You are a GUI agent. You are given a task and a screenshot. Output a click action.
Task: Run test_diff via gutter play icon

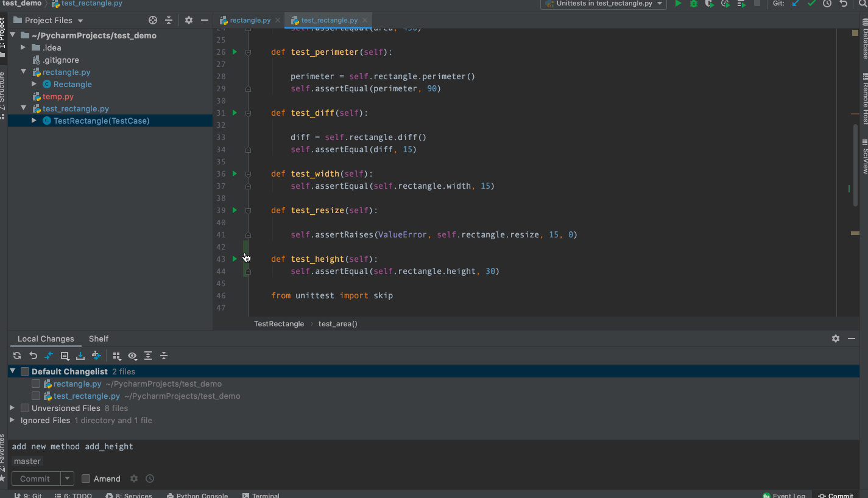click(235, 113)
